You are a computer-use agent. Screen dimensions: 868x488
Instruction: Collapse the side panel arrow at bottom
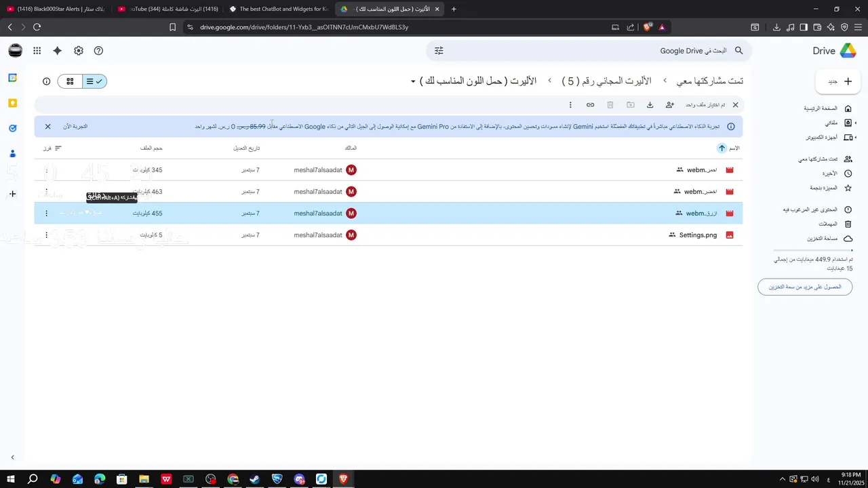tap(12, 457)
